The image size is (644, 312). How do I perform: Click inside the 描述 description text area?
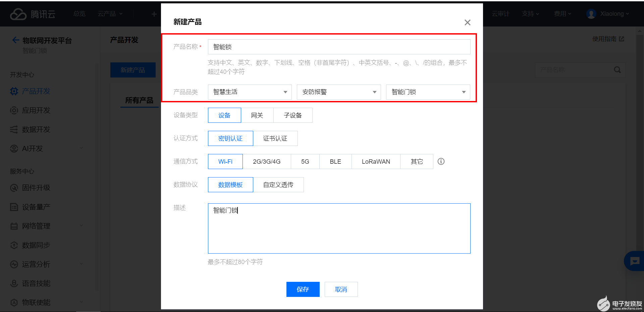pos(339,228)
